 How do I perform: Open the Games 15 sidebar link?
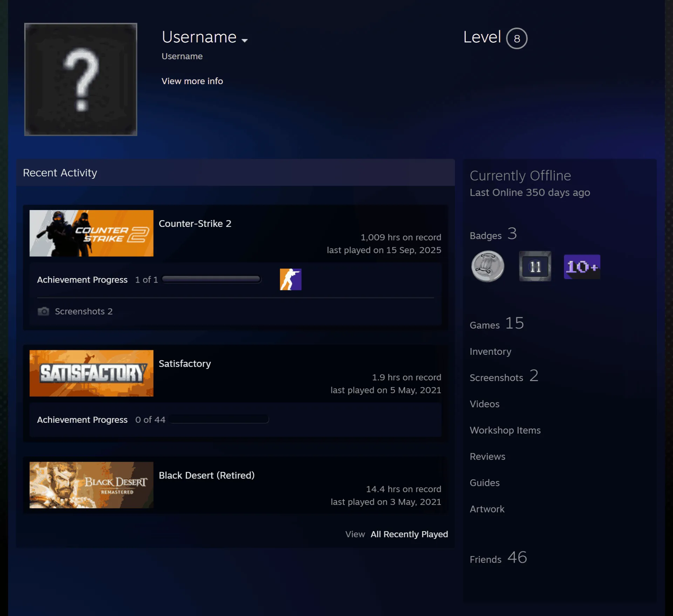(497, 323)
